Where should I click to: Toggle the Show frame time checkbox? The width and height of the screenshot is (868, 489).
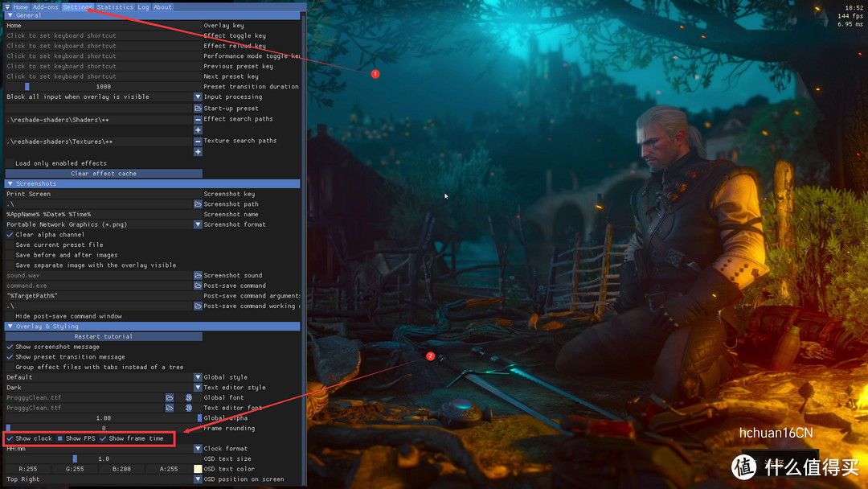click(x=104, y=438)
